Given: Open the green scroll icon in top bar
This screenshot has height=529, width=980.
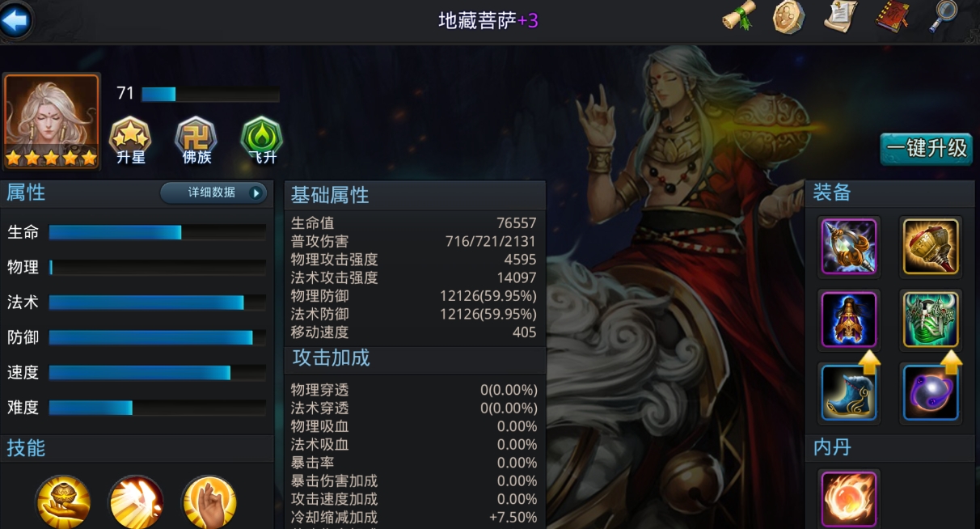Looking at the screenshot, I should pyautogui.click(x=738, y=16).
